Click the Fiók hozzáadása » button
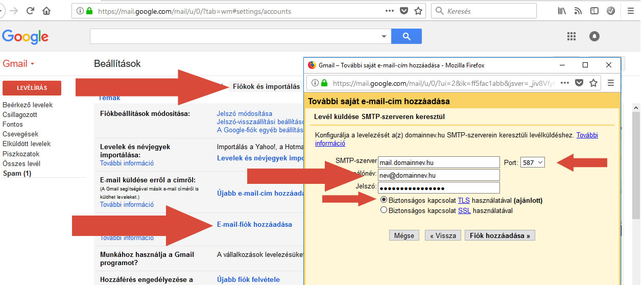Viewport: 644px width, 285px height. (x=500, y=235)
